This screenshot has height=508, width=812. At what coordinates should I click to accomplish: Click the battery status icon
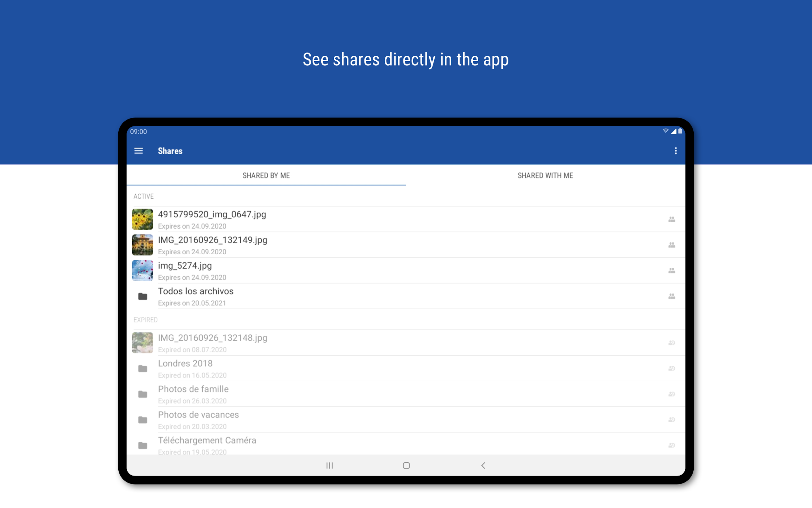tap(680, 131)
